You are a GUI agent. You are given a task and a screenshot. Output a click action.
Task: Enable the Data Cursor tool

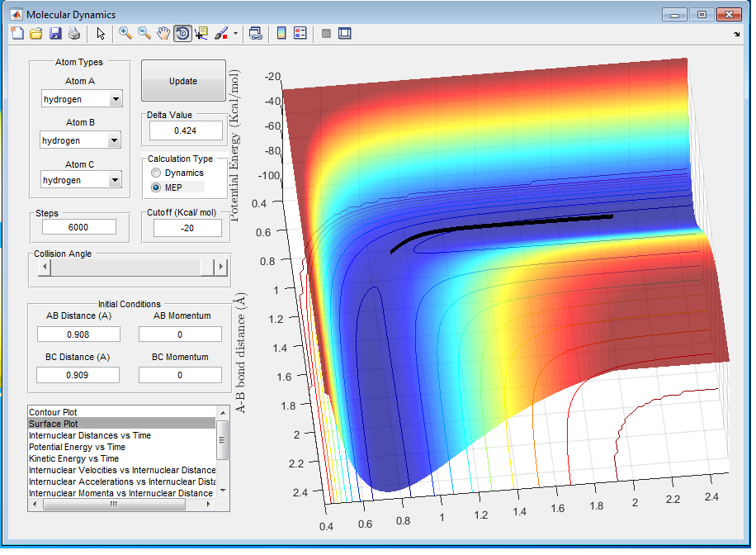pyautogui.click(x=201, y=34)
